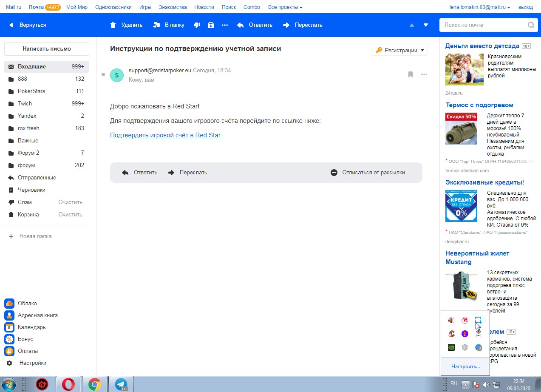
Task: Open the rox fresh folder
Action: tap(47, 128)
